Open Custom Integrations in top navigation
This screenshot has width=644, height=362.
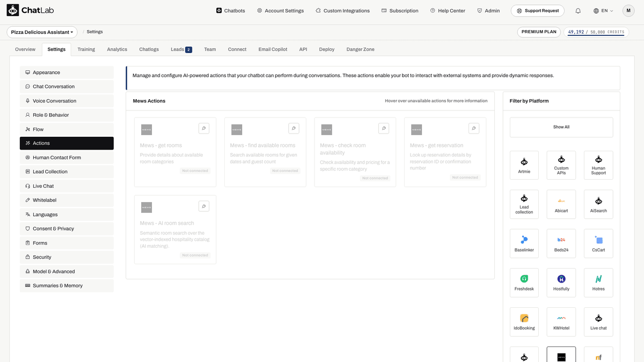[x=342, y=11]
